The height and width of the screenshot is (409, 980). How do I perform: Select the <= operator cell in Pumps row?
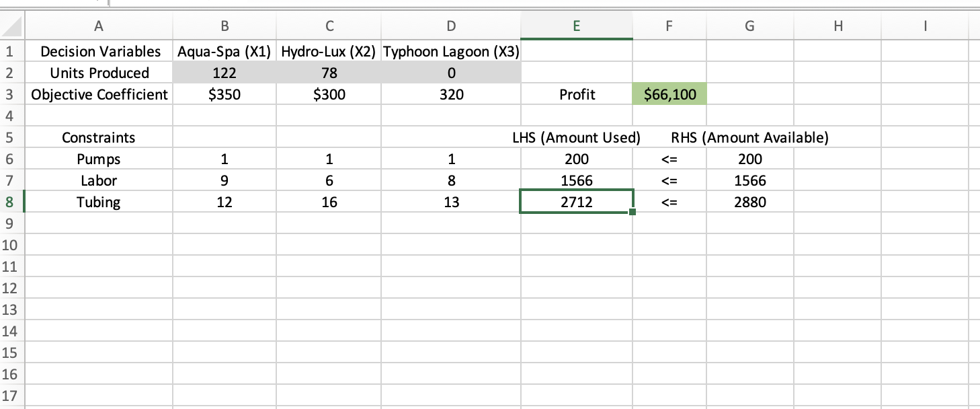pyautogui.click(x=669, y=159)
